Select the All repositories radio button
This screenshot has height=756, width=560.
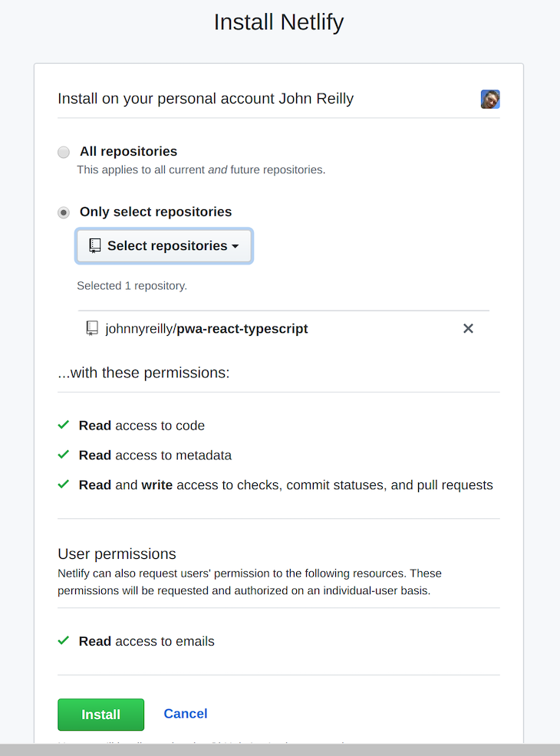(63, 152)
